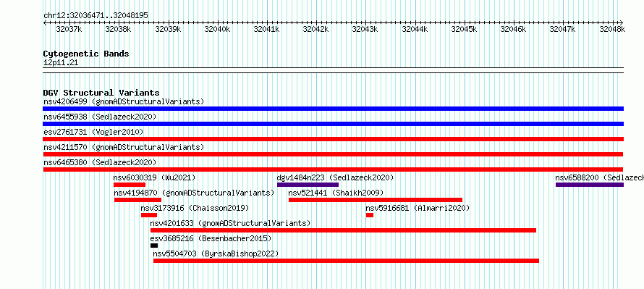
Task: Click the Cytogenetic Bands track title
Action: (86, 54)
